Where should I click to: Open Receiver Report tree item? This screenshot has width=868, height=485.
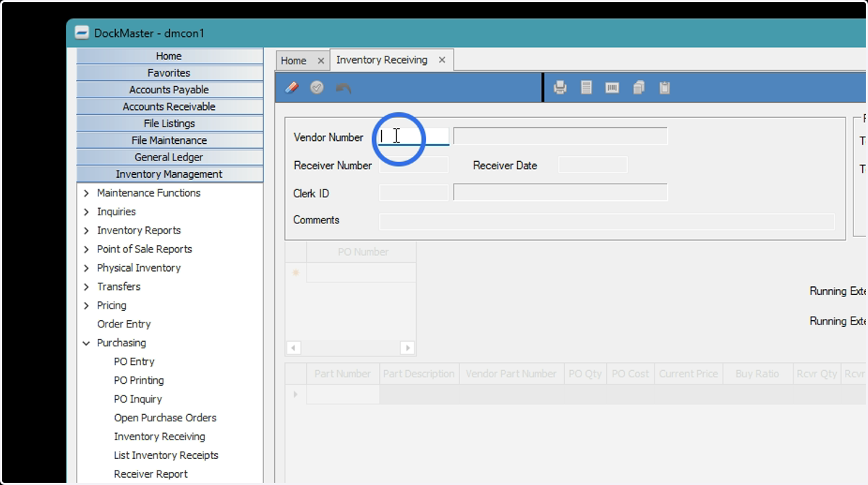coord(150,475)
